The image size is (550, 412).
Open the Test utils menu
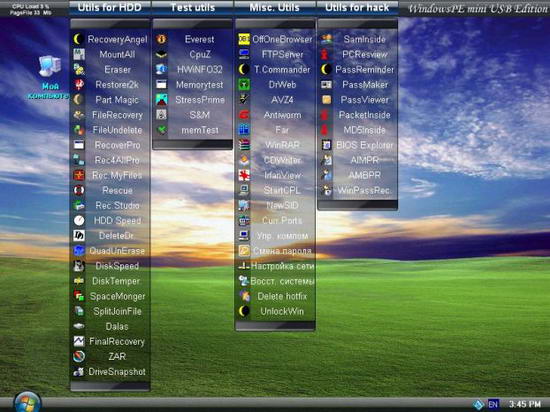(193, 7)
